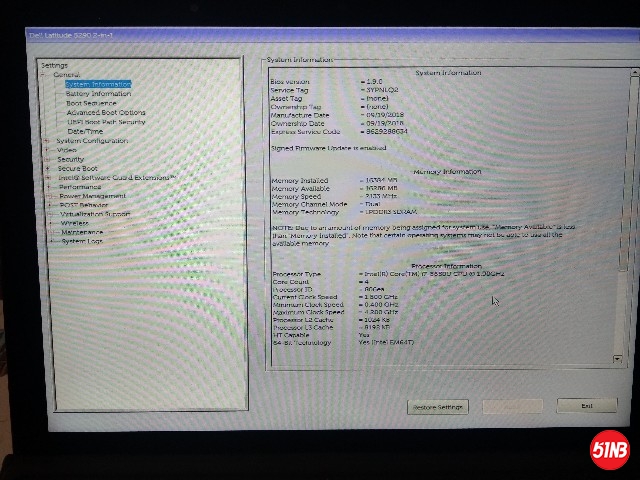This screenshot has width=640, height=480.
Task: Select the Wireless category label
Action: (x=75, y=223)
